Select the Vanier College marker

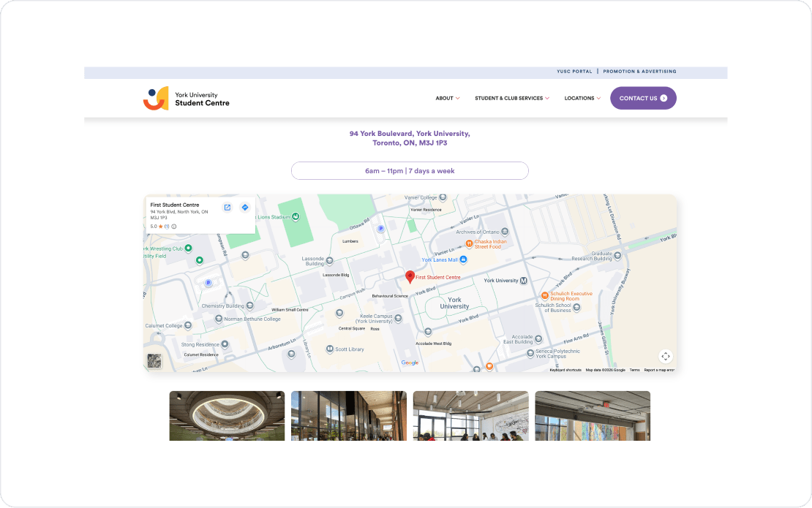coord(443,197)
